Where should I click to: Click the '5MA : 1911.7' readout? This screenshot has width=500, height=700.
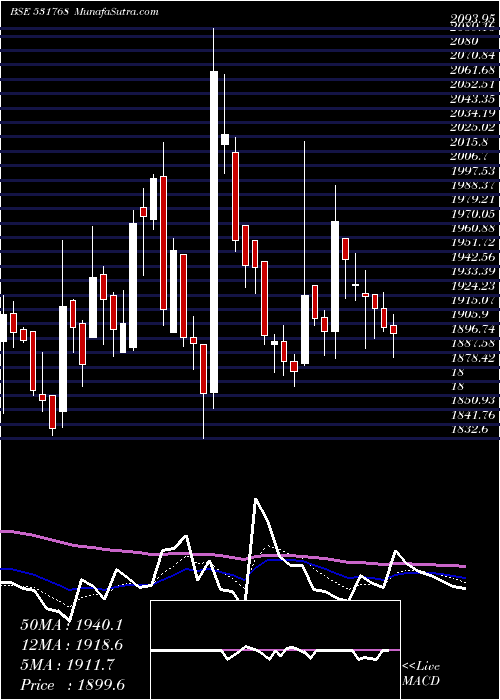tap(67, 665)
